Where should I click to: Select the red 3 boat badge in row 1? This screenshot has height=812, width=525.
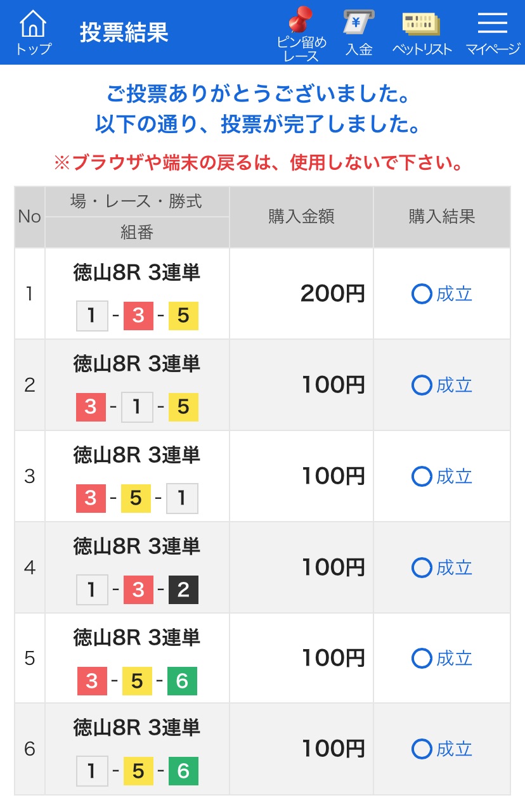click(x=138, y=316)
